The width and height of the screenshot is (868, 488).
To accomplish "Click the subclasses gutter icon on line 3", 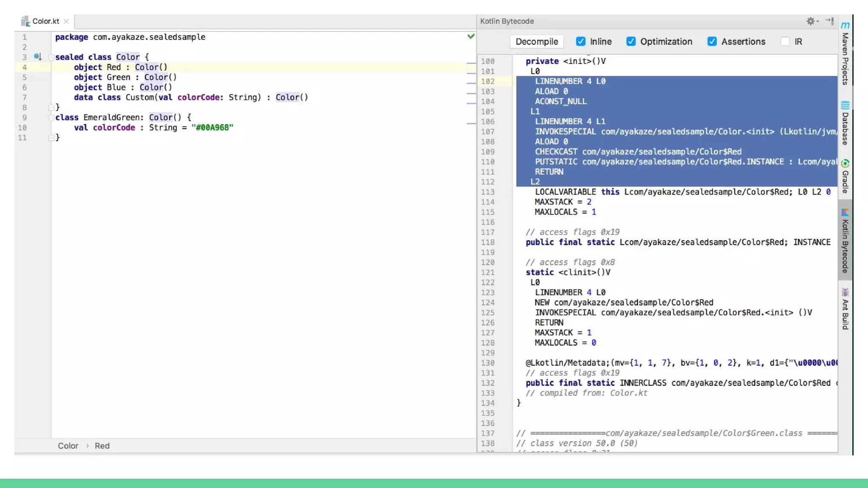I will click(38, 56).
